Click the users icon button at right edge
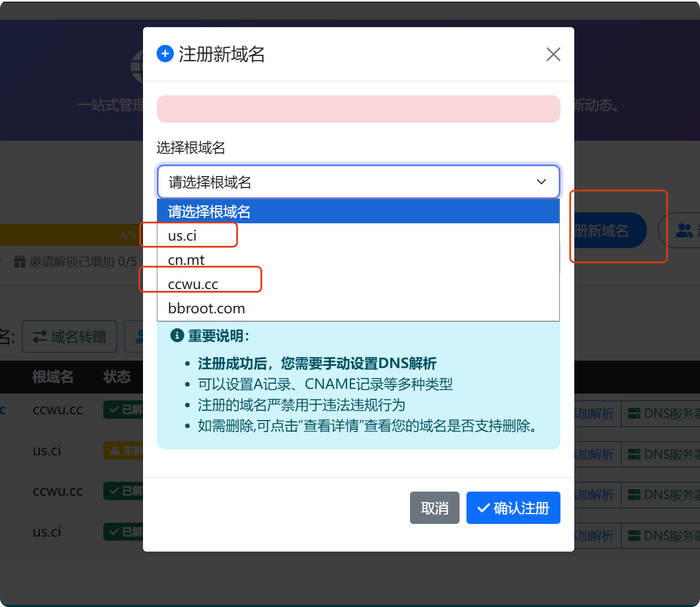Image resolution: width=700 pixels, height=607 pixels. [684, 231]
